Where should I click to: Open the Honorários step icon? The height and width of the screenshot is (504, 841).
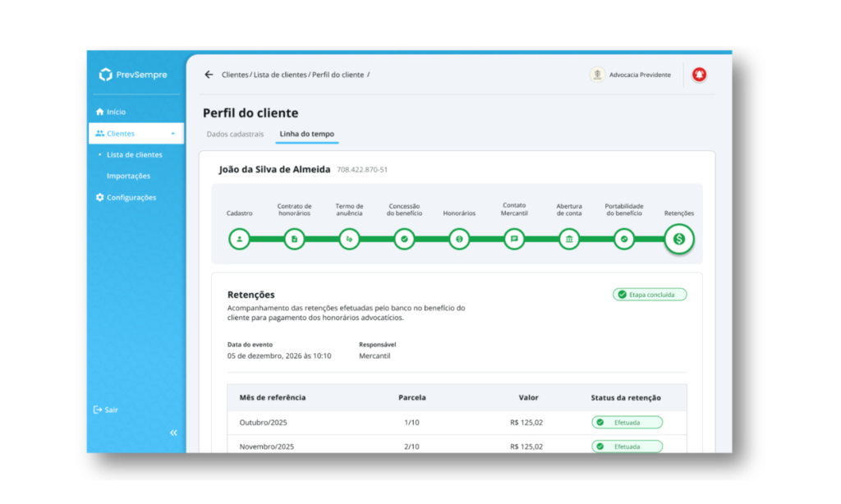(x=459, y=239)
